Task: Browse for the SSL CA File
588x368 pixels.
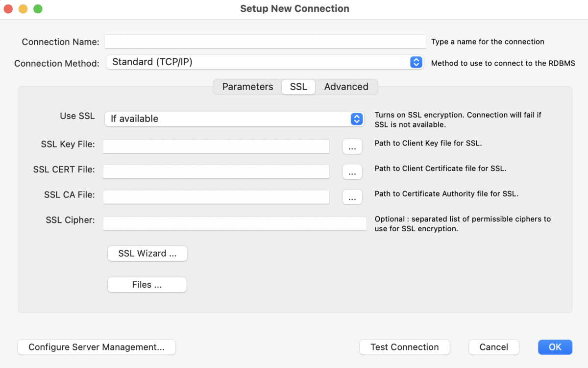Action: coord(352,197)
